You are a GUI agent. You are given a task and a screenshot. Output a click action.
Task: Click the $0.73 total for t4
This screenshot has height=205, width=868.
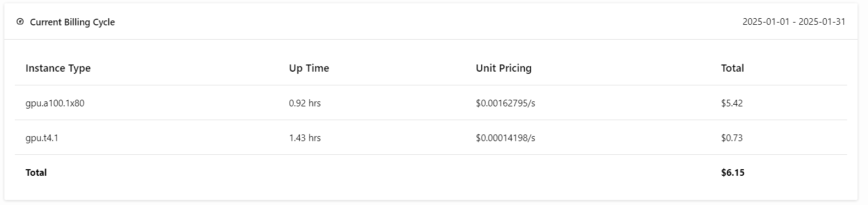[x=732, y=138]
